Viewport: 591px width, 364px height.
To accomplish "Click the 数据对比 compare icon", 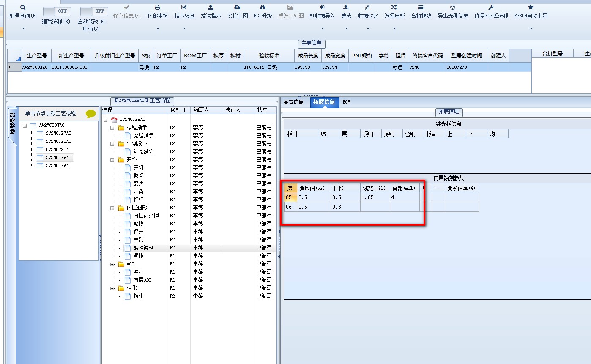I will pyautogui.click(x=368, y=8).
